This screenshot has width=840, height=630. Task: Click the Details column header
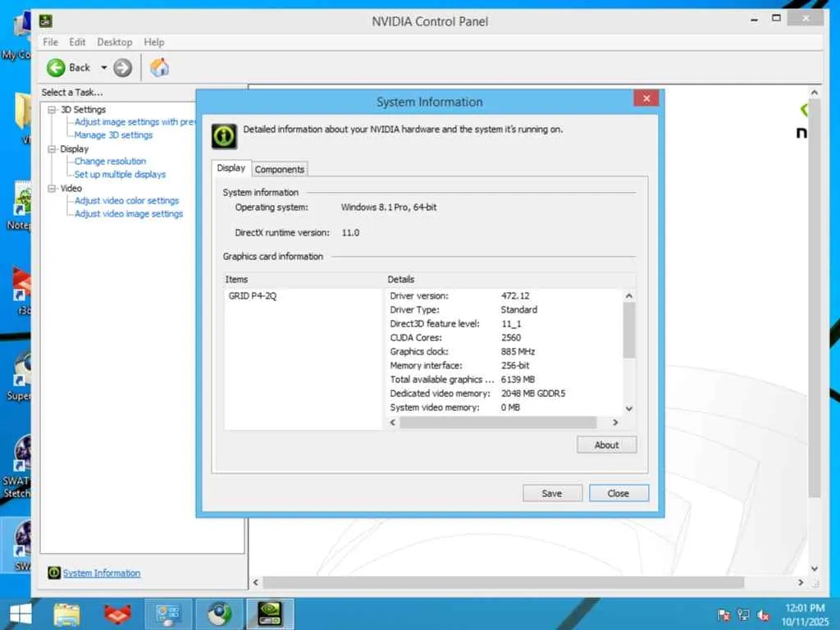pos(510,279)
